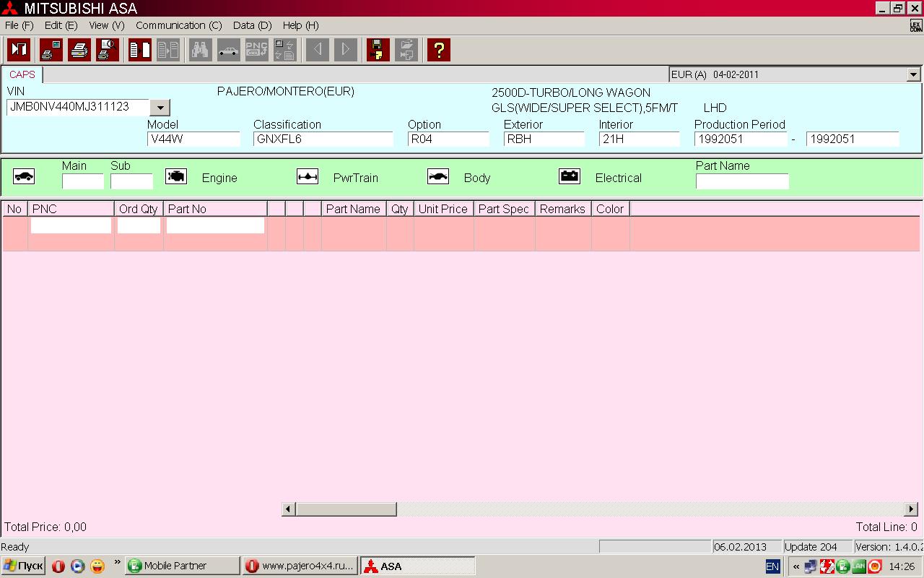Screen dimensions: 924x578
Task: Open Mobile Partner from the taskbar
Action: coord(182,566)
